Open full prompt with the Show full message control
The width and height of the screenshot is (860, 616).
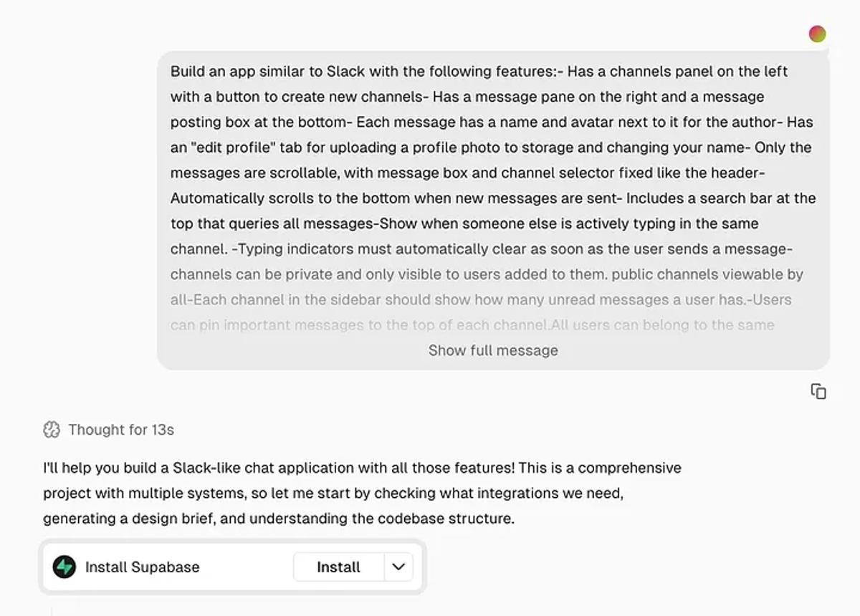(x=492, y=350)
